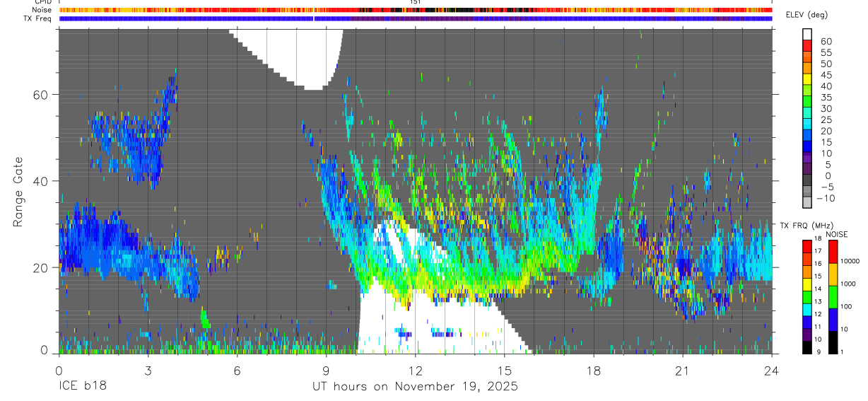This screenshot has height=401, width=868.
Task: Pick the yellow segment of ELEV colorbar
Action: tap(807, 79)
